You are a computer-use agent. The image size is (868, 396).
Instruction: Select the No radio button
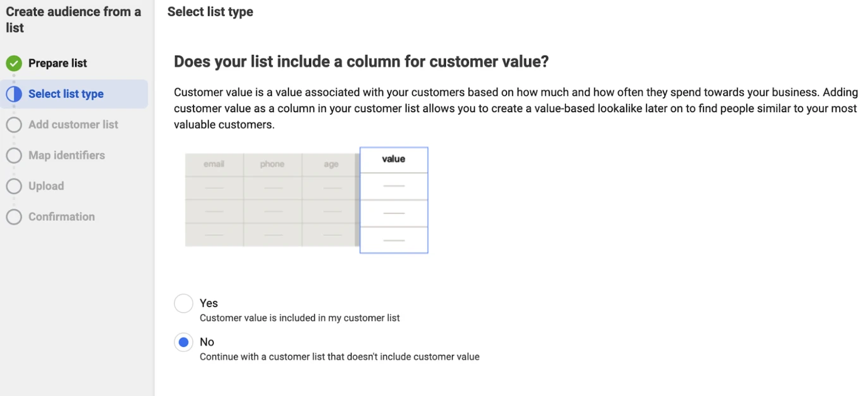183,342
